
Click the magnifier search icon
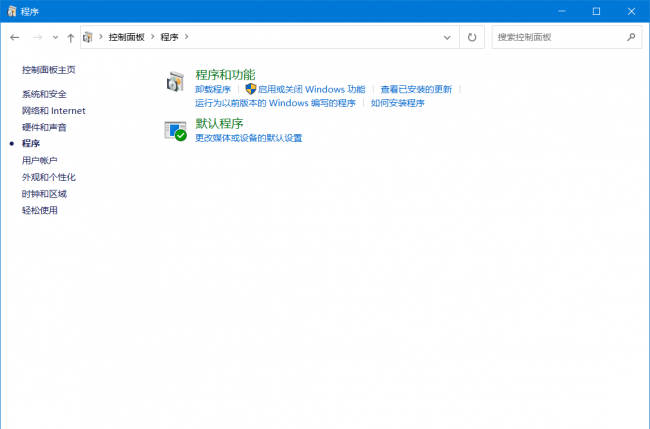pos(631,37)
